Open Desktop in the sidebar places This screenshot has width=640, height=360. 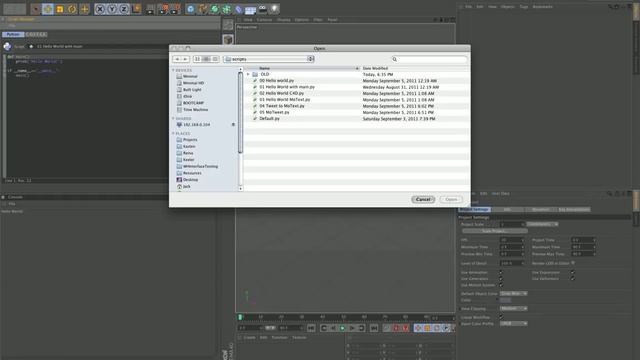[190, 180]
